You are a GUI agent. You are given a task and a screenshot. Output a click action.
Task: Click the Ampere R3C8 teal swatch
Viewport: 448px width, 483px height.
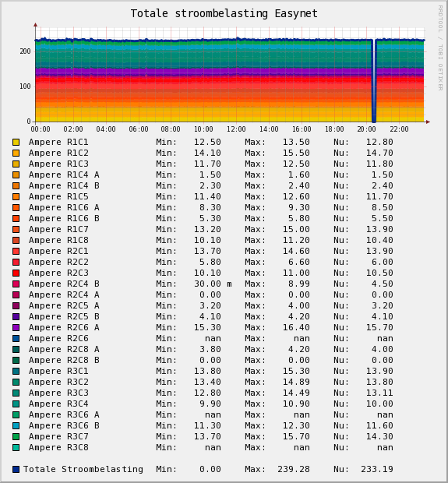[16, 448]
